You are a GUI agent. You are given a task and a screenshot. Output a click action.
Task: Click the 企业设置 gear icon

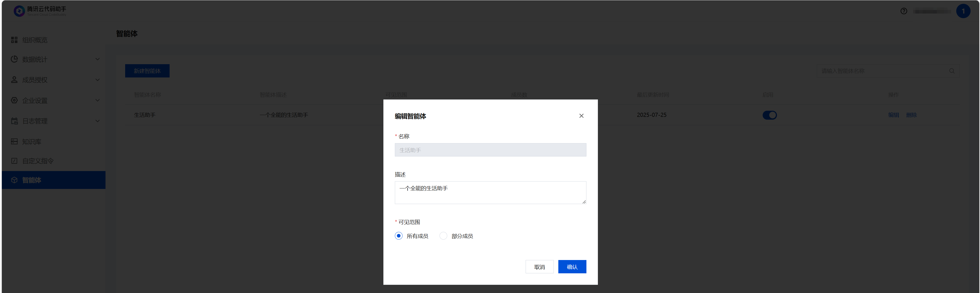pyautogui.click(x=14, y=100)
